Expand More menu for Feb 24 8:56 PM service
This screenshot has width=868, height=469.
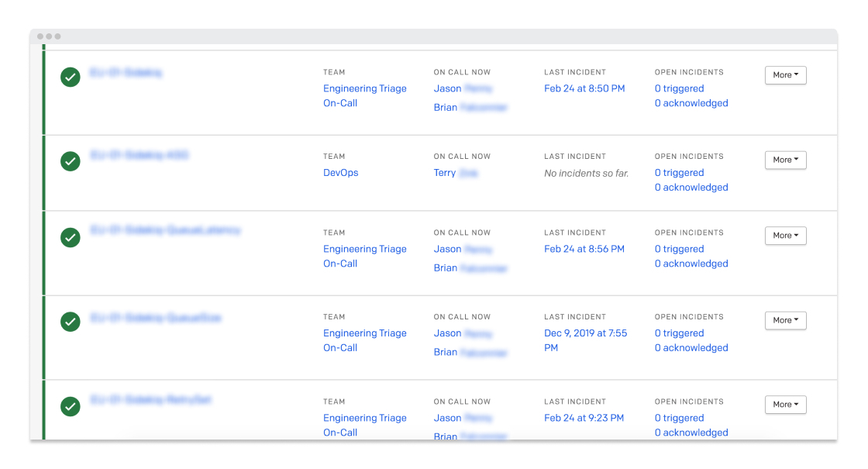786,236
